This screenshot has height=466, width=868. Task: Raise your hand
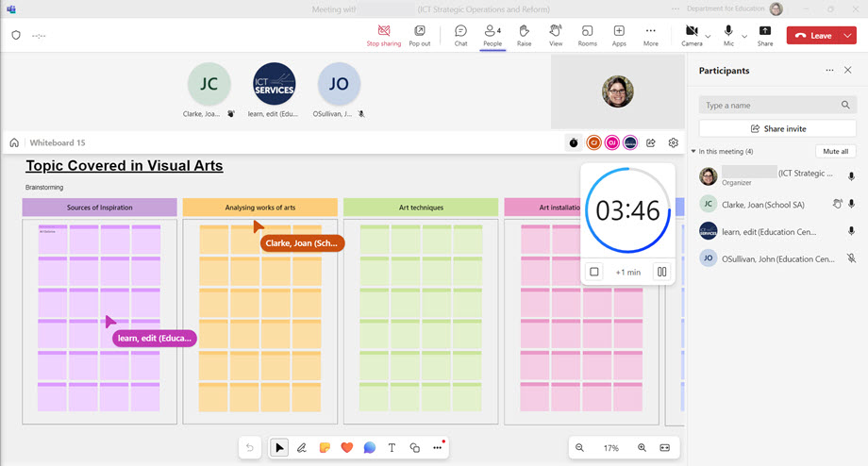point(524,36)
